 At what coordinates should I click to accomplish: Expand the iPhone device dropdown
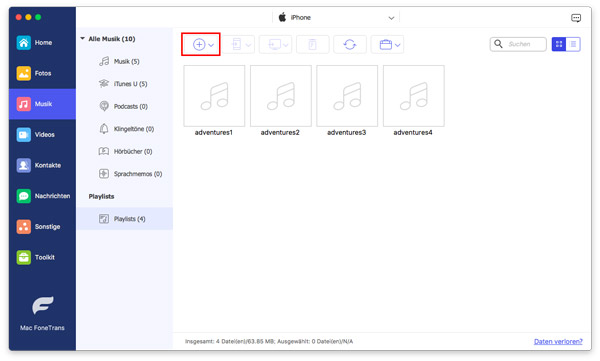[391, 18]
